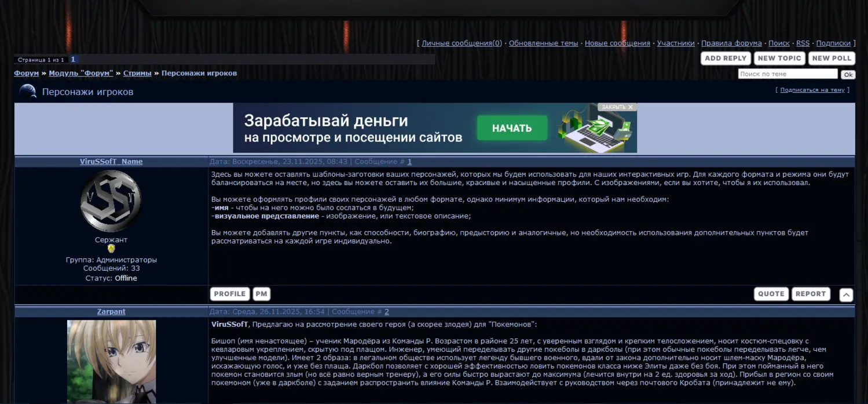Screen dimensions: 868x404
Task: Quote the first post with QUOTE
Action: [771, 294]
